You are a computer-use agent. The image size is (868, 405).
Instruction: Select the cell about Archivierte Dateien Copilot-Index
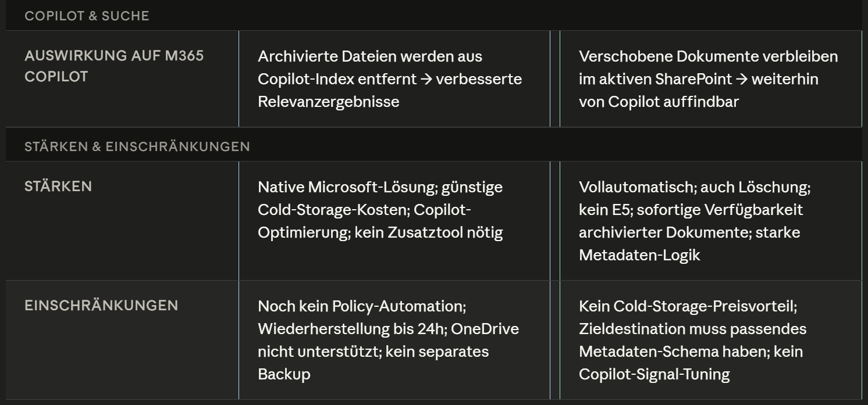[394, 78]
